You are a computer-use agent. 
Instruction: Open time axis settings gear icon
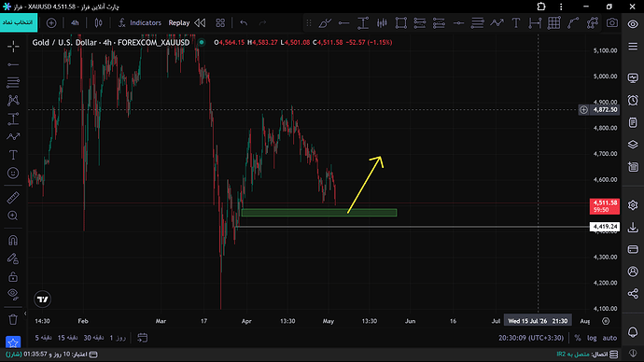pyautogui.click(x=606, y=321)
